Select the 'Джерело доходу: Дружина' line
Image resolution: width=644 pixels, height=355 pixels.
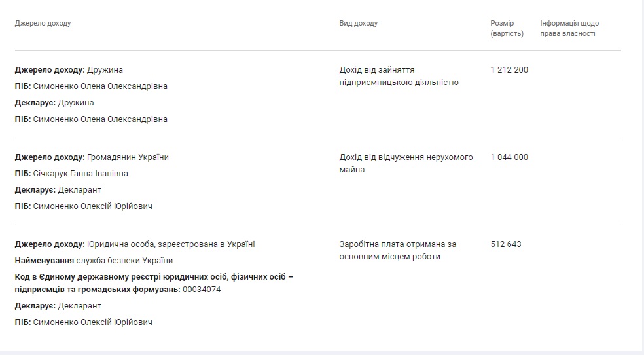(x=69, y=70)
